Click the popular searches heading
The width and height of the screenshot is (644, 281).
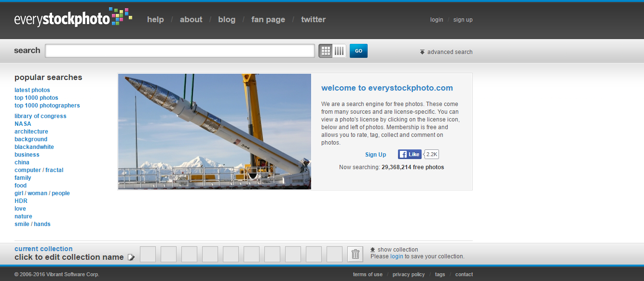coord(48,77)
